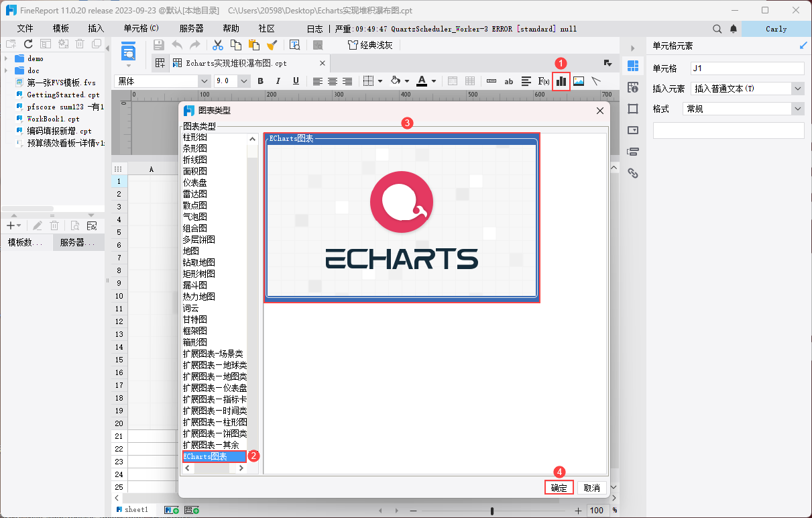This screenshot has width=812, height=518.
Task: Click the insert image toolbar icon
Action: (579, 81)
